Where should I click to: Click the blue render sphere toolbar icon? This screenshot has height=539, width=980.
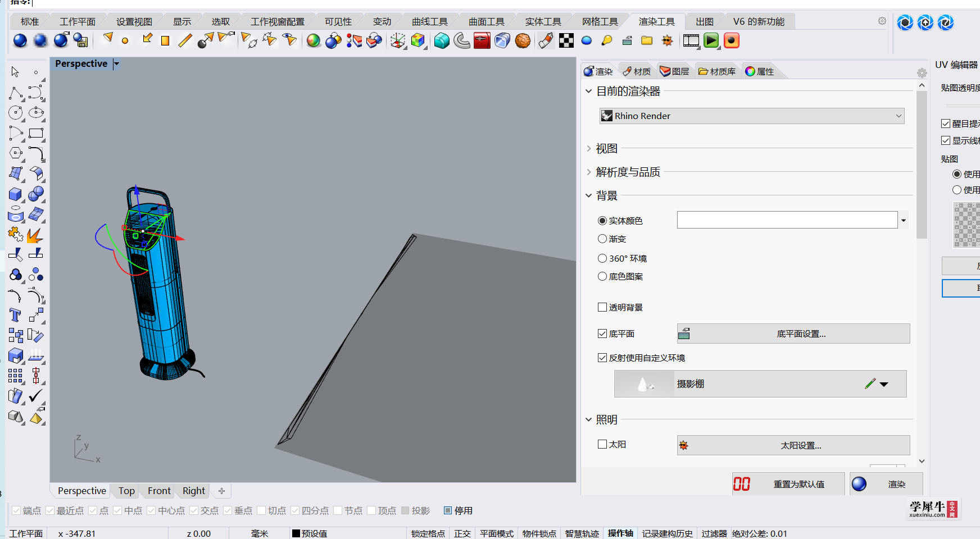20,40
